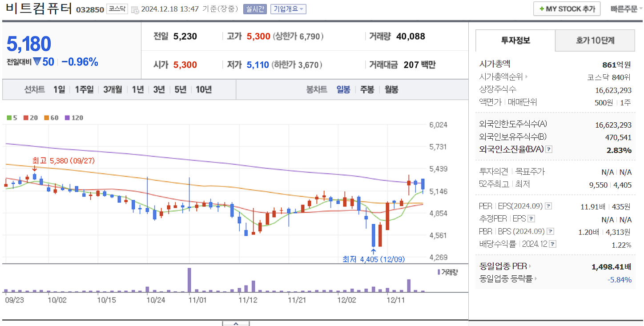Switch to the 호가 10단계 tab
The height and width of the screenshot is (326, 644).
(x=595, y=40)
